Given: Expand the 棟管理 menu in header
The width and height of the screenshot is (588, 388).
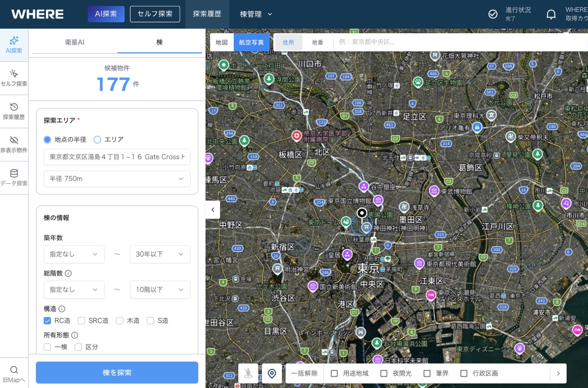Looking at the screenshot, I should [256, 14].
